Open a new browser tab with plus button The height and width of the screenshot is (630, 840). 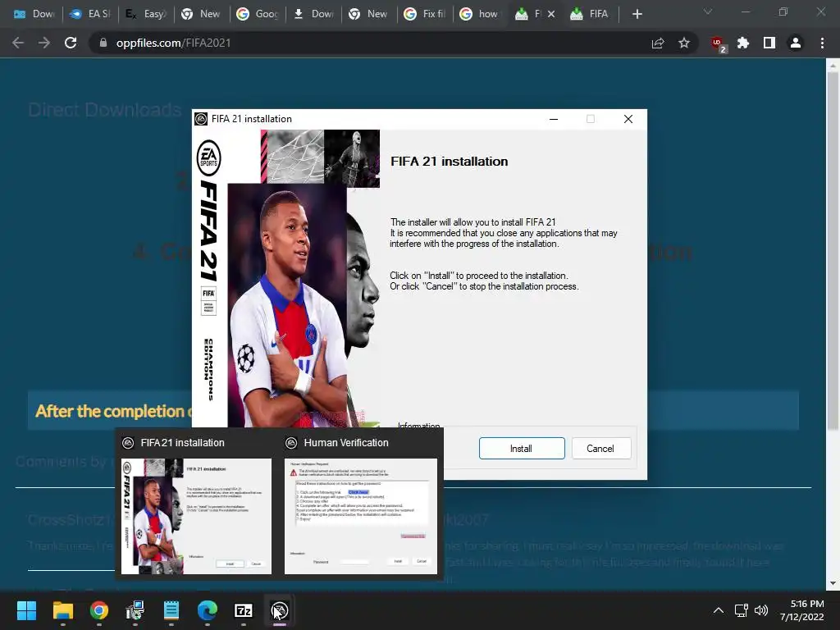click(x=637, y=14)
